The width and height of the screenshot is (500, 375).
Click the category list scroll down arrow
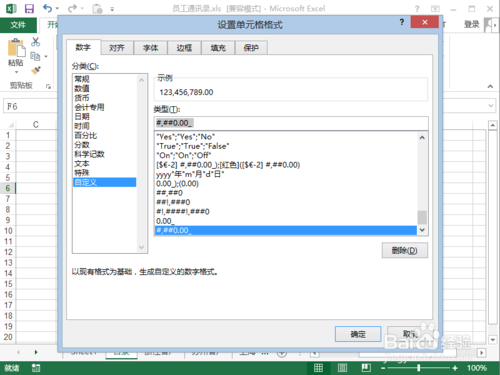pos(142,247)
